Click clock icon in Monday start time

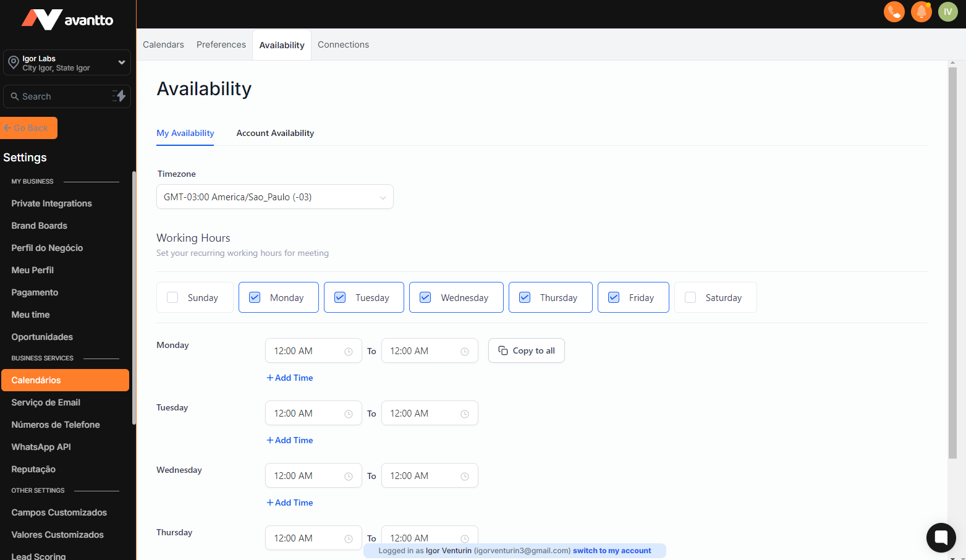point(349,352)
